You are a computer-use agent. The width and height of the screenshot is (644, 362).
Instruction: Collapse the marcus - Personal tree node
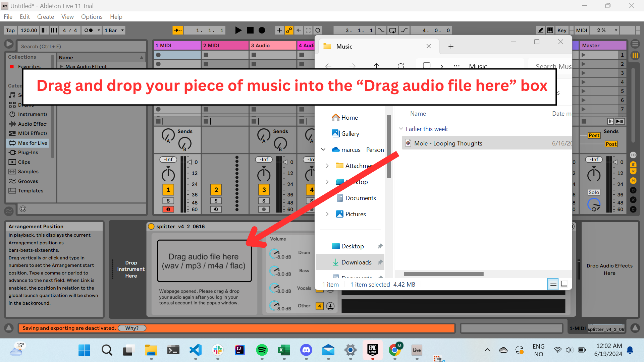[323, 150]
